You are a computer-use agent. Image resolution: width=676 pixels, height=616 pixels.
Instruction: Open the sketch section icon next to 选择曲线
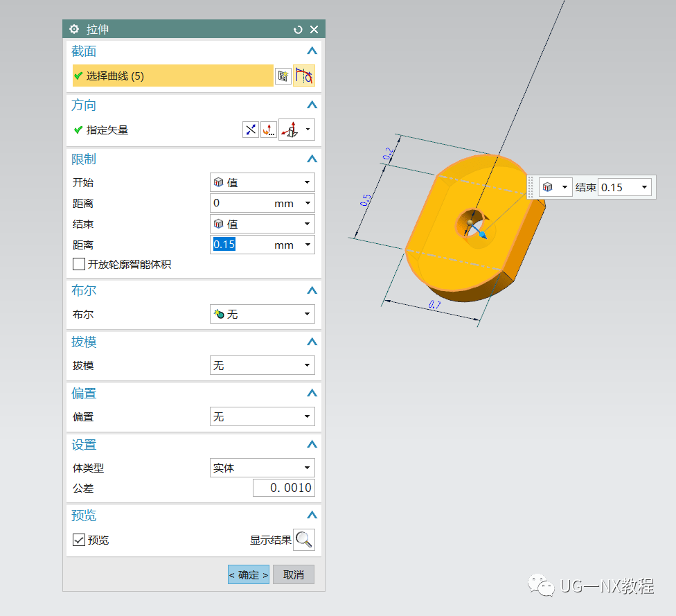283,76
